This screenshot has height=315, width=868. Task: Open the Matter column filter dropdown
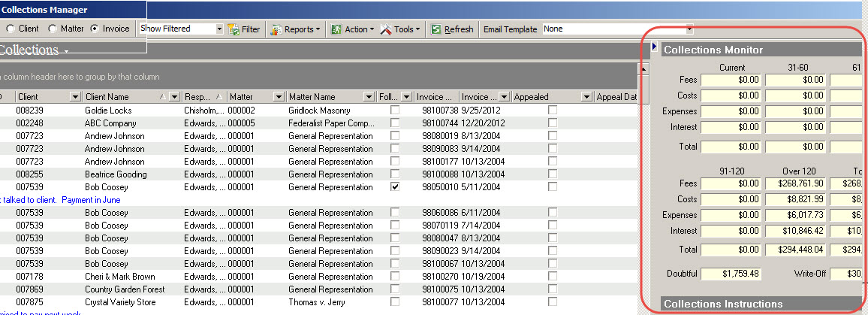[278, 97]
